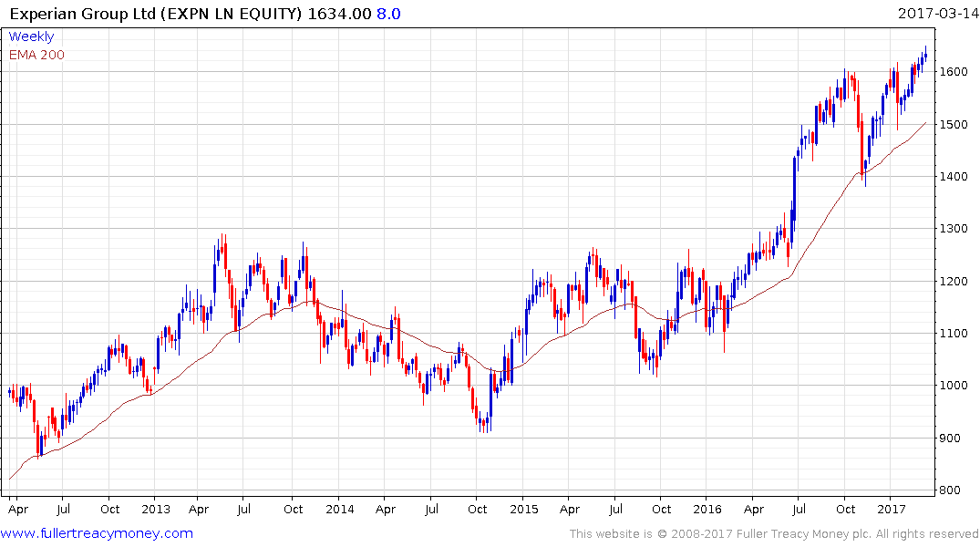This screenshot has height=547, width=980.
Task: Click the 900 price axis label
Action: tap(950, 439)
